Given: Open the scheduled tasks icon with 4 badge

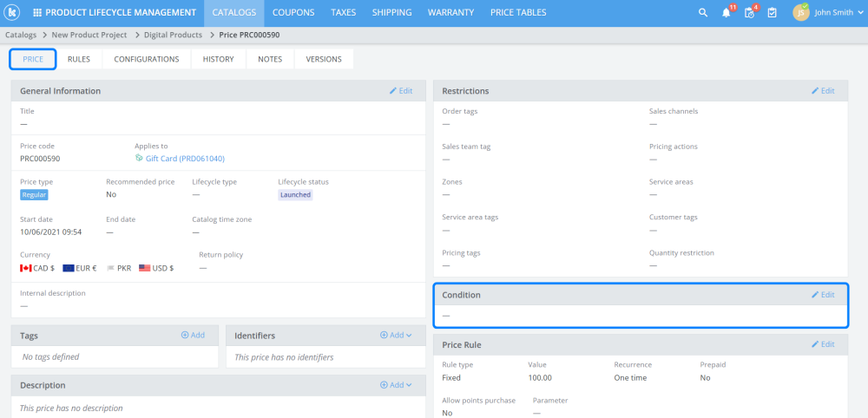Looking at the screenshot, I should coord(750,13).
